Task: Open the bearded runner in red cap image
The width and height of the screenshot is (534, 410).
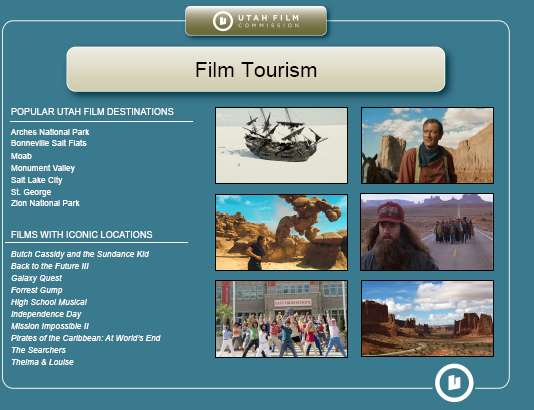Action: 427,232
